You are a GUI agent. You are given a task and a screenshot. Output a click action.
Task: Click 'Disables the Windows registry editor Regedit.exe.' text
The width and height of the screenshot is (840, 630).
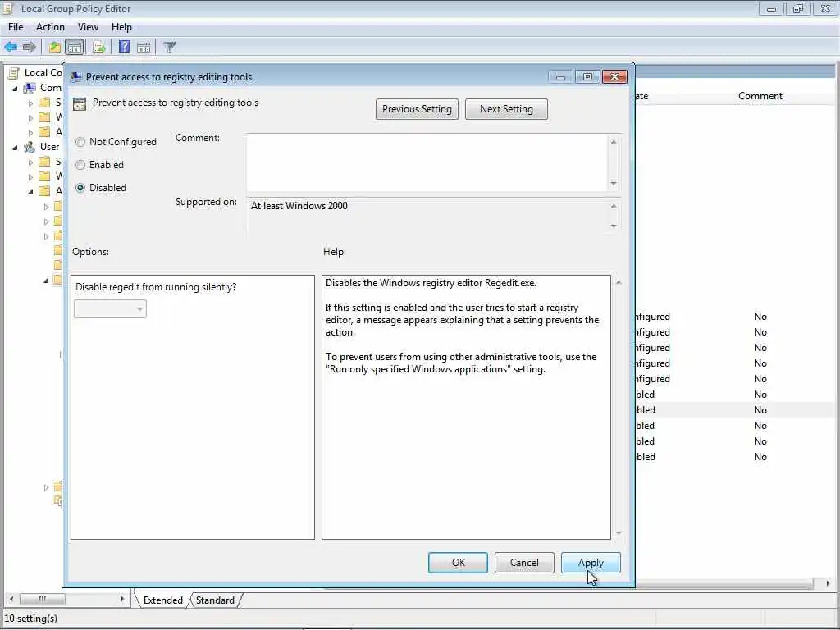431,283
